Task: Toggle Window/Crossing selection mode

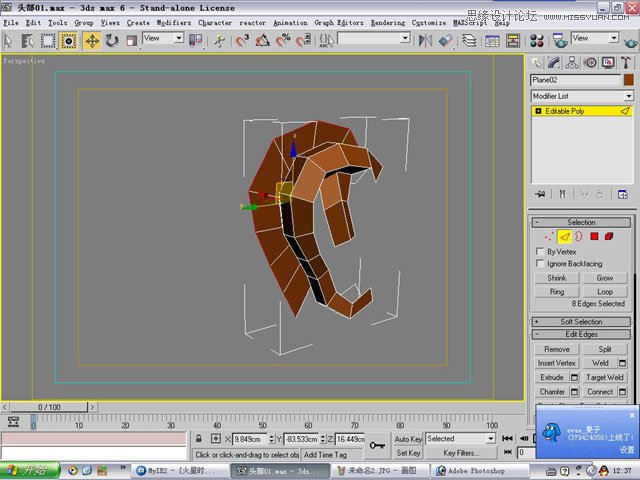Action: click(69, 41)
